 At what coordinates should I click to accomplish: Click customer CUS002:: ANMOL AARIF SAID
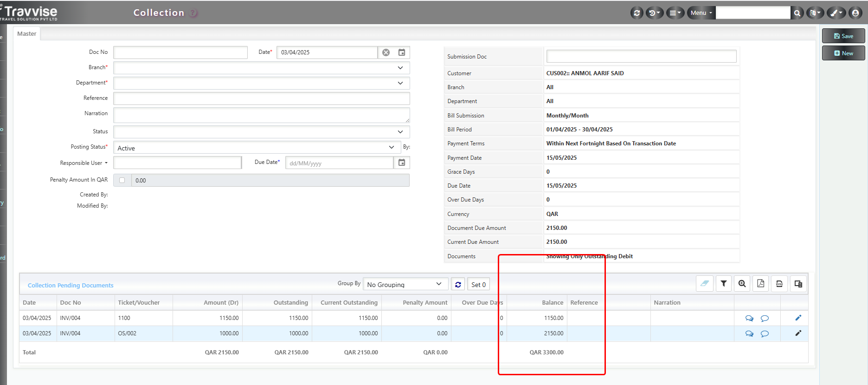click(585, 73)
